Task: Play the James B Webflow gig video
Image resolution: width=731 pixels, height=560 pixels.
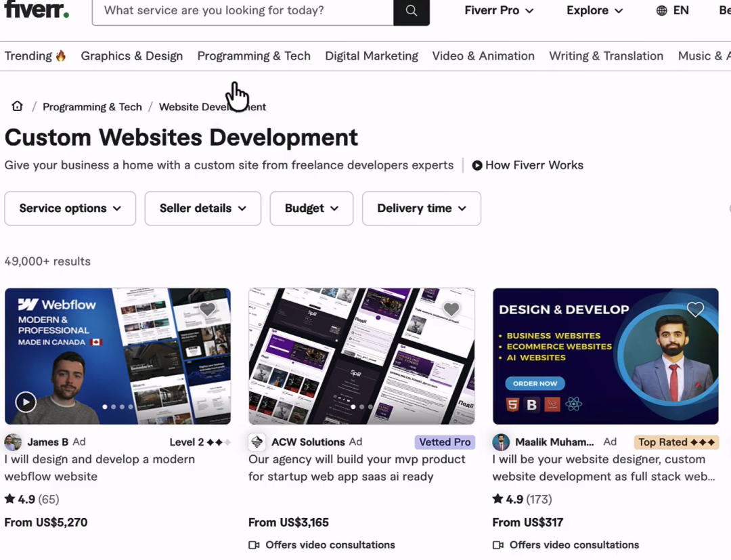Action: 26,402
